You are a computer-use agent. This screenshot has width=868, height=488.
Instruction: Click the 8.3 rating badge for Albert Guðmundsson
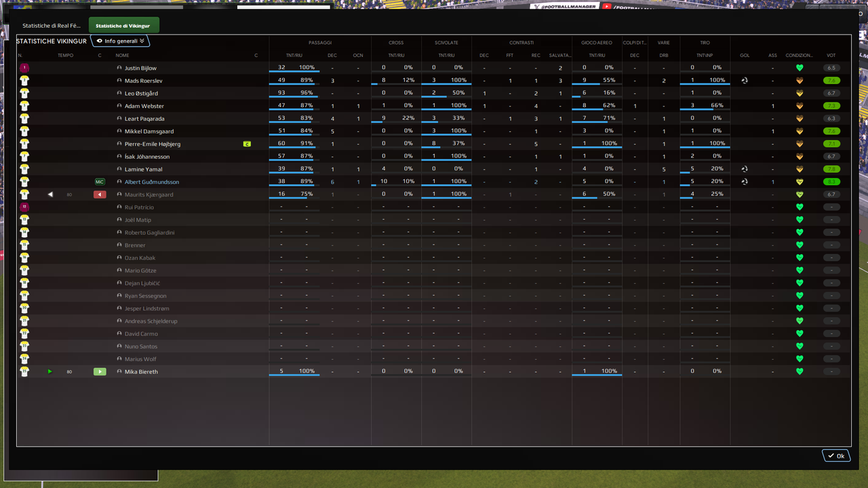(x=831, y=182)
